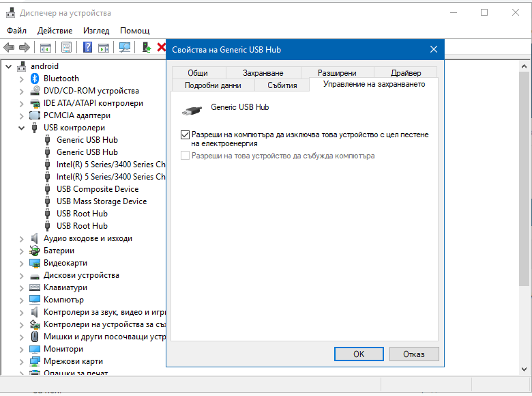This screenshot has width=532, height=396.
Task: Expand the Мрежови карти category
Action: 22,362
